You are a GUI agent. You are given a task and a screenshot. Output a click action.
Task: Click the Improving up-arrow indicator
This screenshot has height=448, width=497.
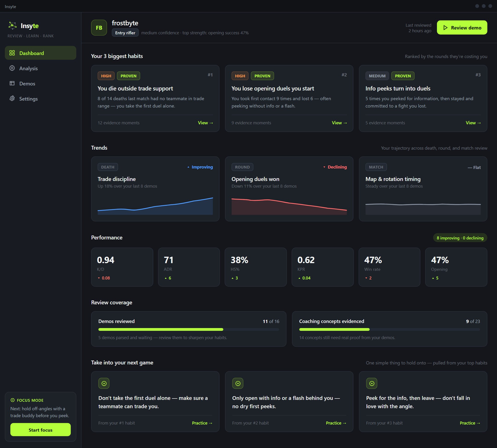(x=188, y=167)
